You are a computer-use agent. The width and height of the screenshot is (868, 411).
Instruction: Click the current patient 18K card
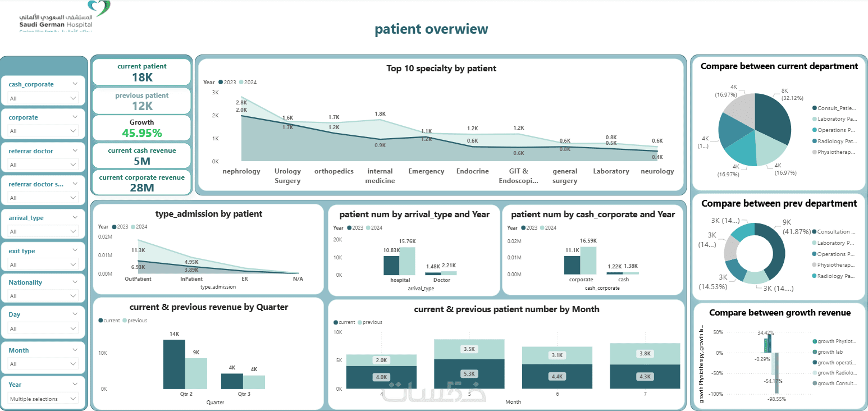(x=142, y=72)
